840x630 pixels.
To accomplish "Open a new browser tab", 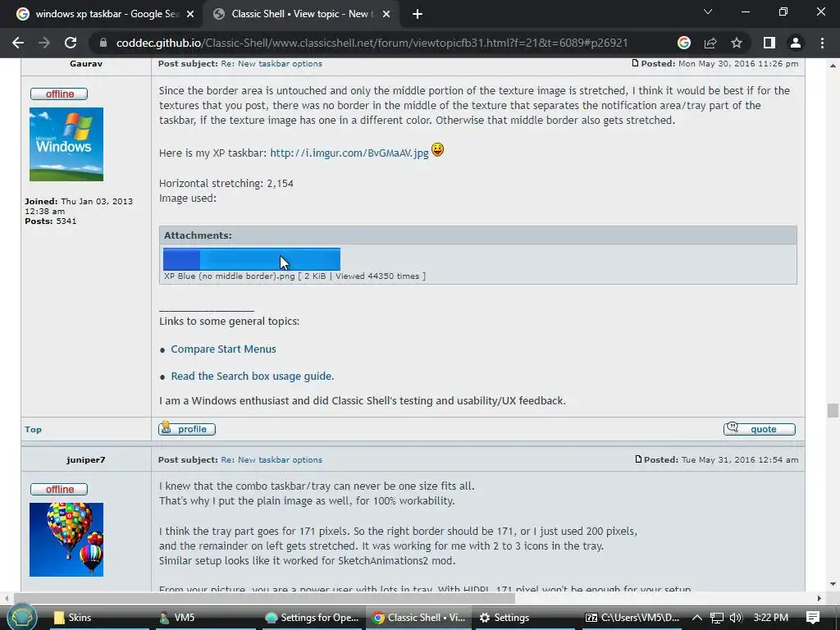I will [x=418, y=14].
